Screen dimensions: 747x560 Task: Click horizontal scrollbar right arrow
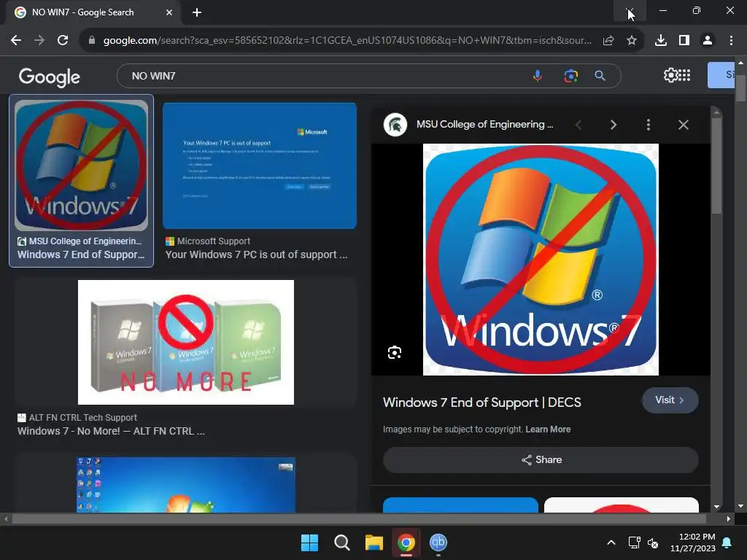[x=729, y=518]
